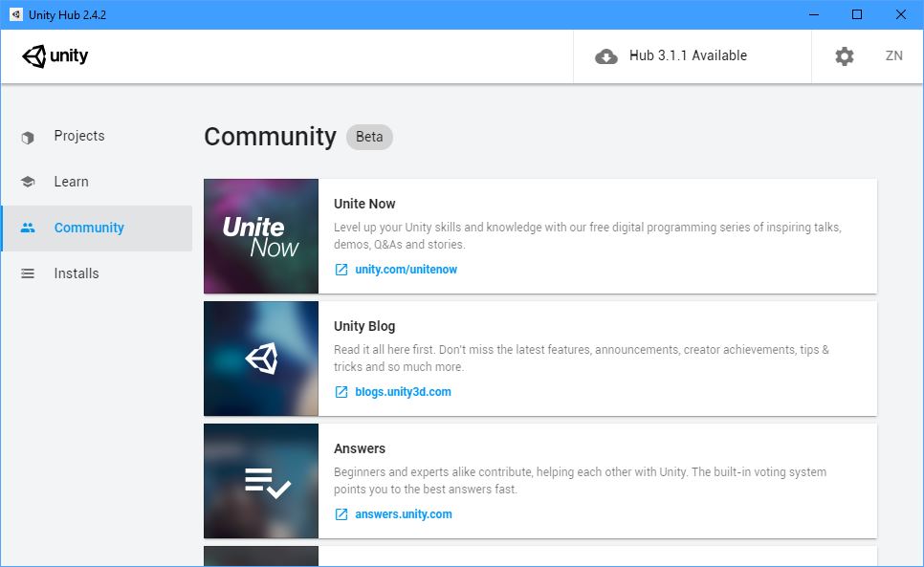Click external link icon beside blogs.unity3d.com
This screenshot has width=924, height=567.
[x=341, y=392]
